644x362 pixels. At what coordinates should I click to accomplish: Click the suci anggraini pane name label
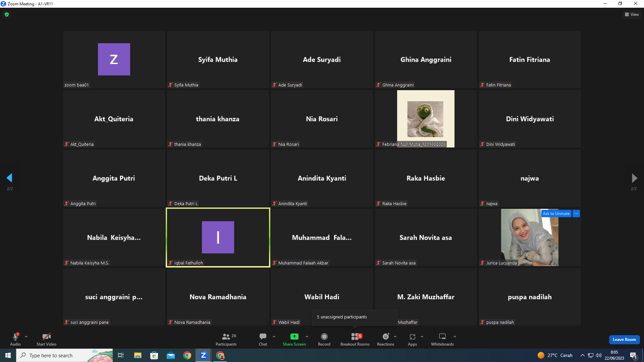89,322
